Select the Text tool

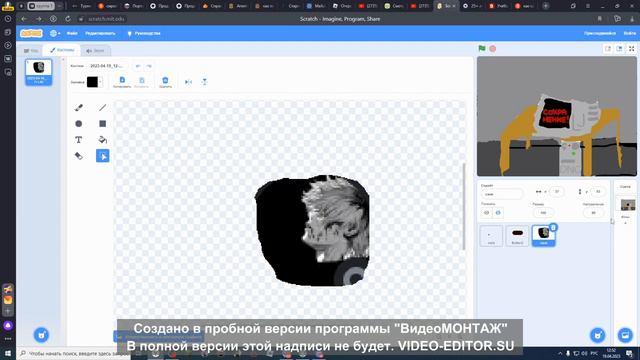click(x=79, y=140)
